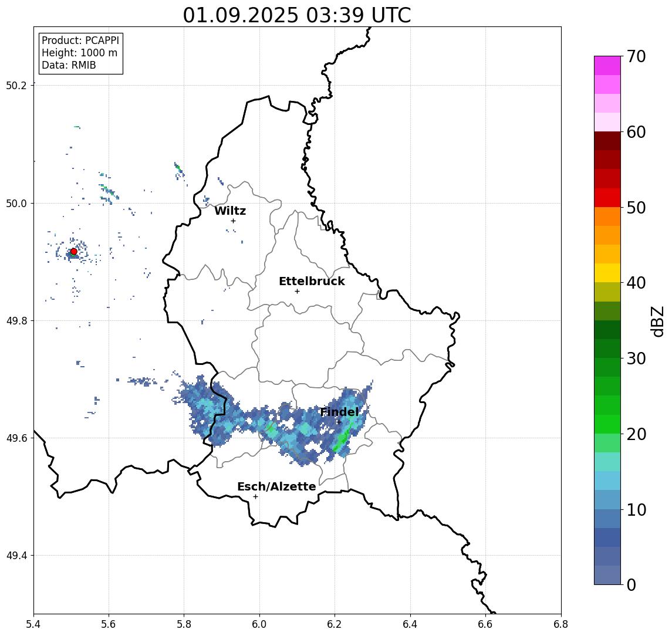Screen dimensions: 672x636
Task: Click the Esch/Alzette city label
Action: click(276, 486)
